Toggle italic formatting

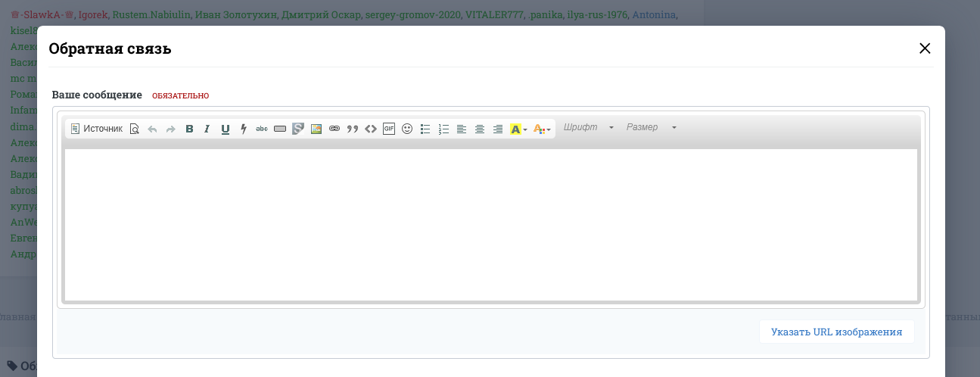pos(207,129)
